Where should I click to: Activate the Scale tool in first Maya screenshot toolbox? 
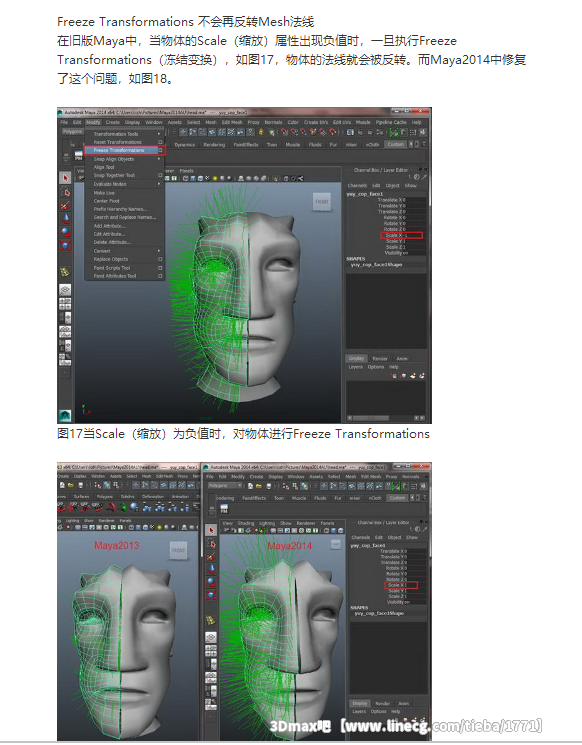[x=66, y=246]
